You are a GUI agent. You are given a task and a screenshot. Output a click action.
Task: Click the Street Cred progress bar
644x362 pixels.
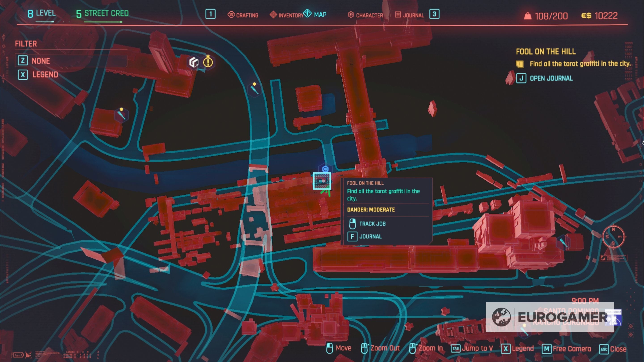103,22
